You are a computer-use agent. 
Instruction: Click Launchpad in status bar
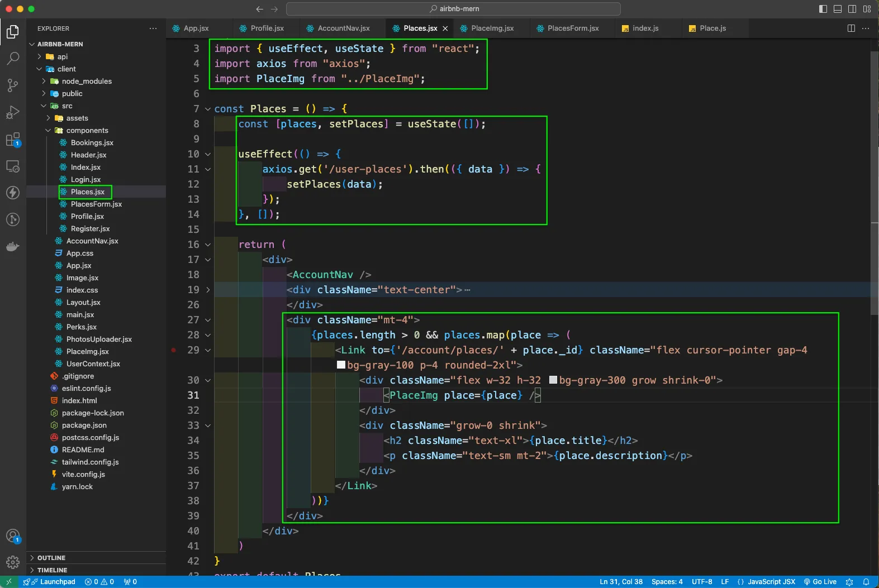(x=50, y=582)
